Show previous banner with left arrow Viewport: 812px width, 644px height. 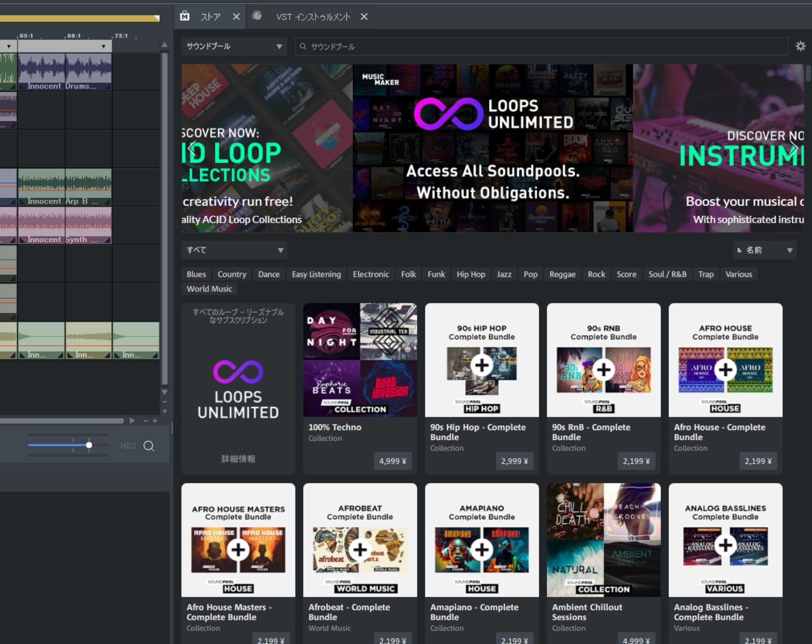(x=191, y=148)
